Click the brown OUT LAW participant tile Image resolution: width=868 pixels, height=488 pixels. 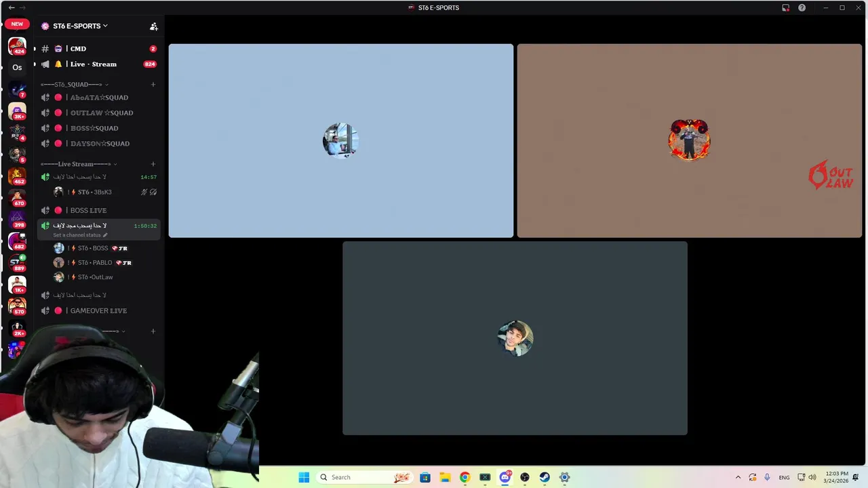coord(690,141)
